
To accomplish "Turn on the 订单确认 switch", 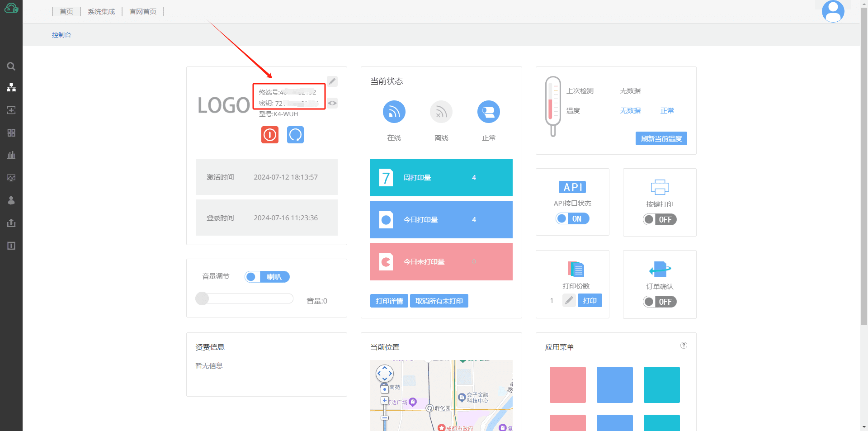I will click(x=660, y=302).
